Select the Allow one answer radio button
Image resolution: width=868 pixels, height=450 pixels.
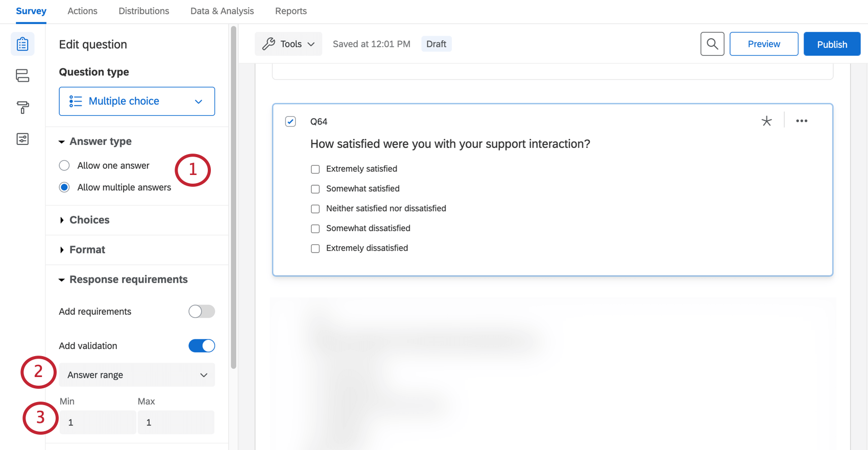pyautogui.click(x=64, y=165)
